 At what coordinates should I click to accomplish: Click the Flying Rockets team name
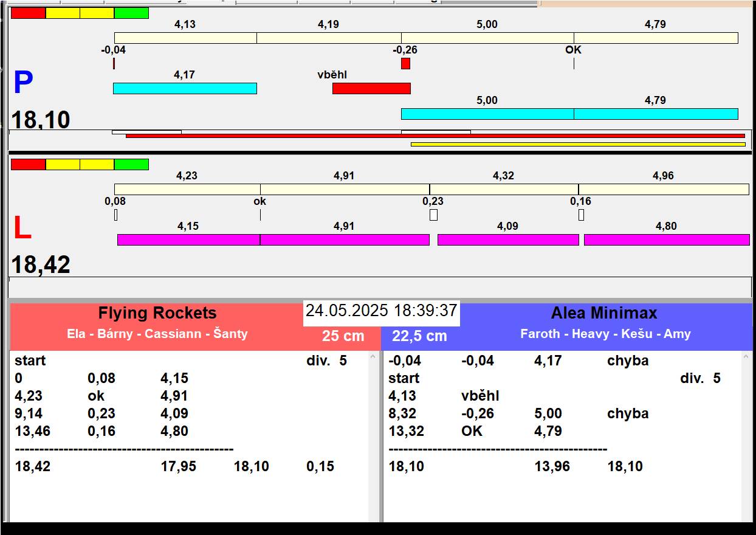157,313
